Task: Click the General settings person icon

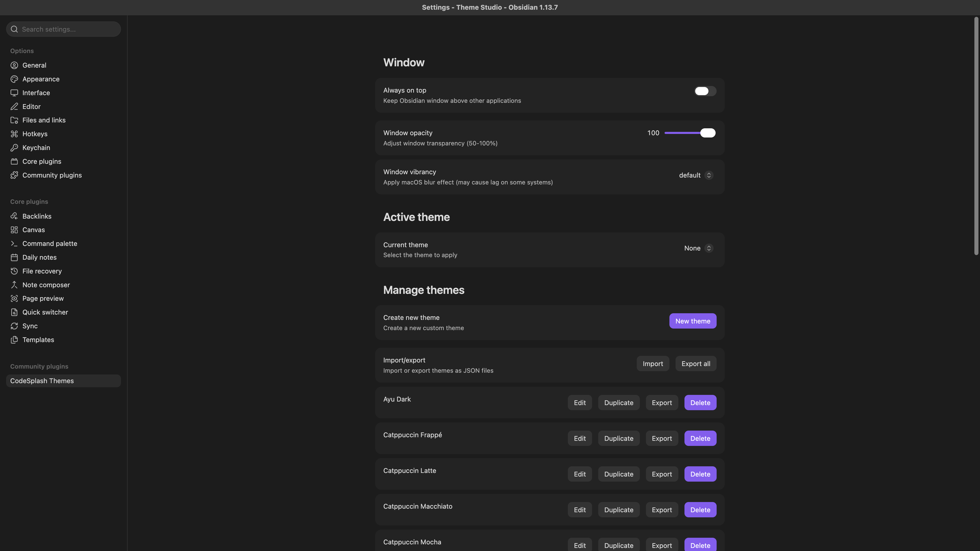Action: pyautogui.click(x=14, y=65)
